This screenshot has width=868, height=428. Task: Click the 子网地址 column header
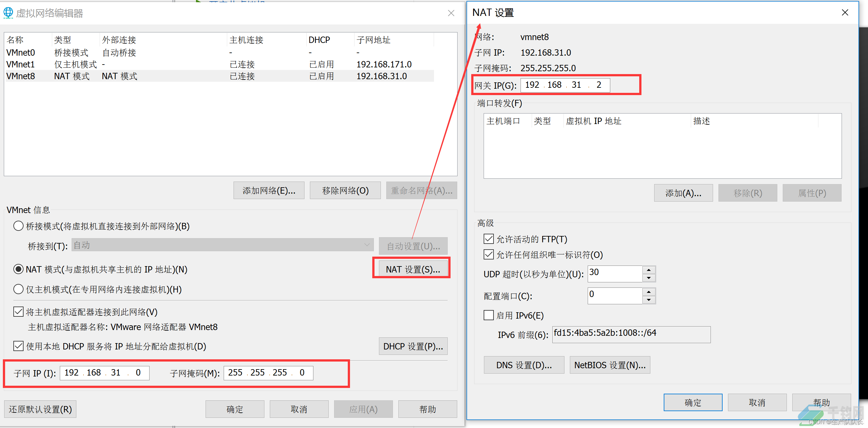coord(394,40)
